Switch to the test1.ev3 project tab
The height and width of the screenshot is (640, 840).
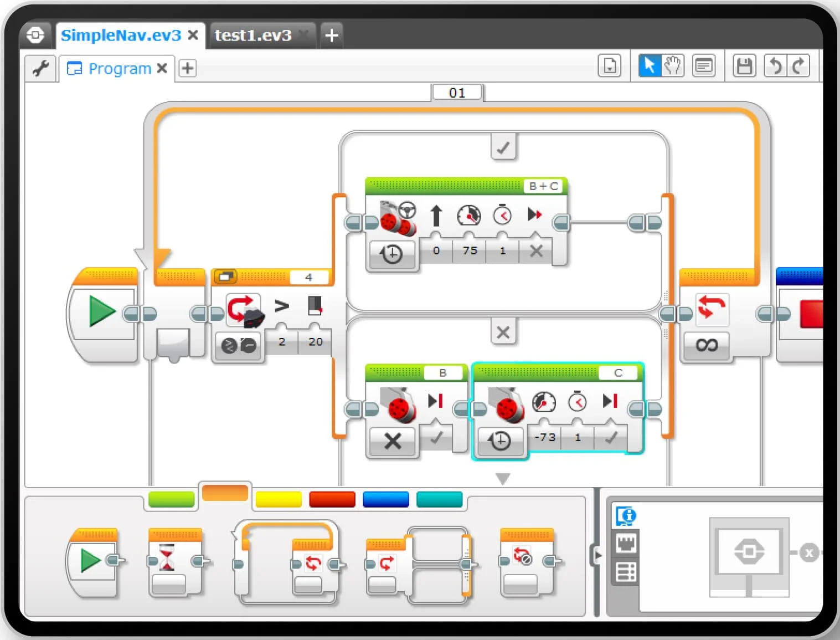pos(253,35)
